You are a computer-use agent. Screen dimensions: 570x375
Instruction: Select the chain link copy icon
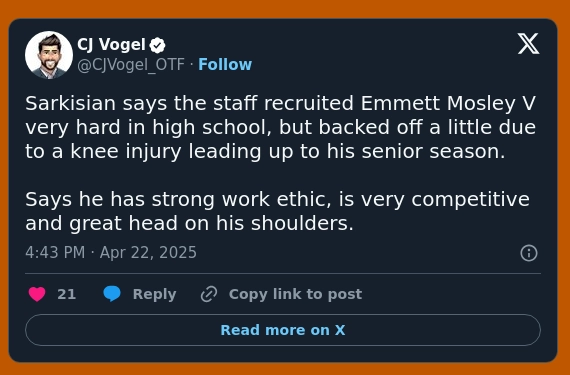[209, 294]
